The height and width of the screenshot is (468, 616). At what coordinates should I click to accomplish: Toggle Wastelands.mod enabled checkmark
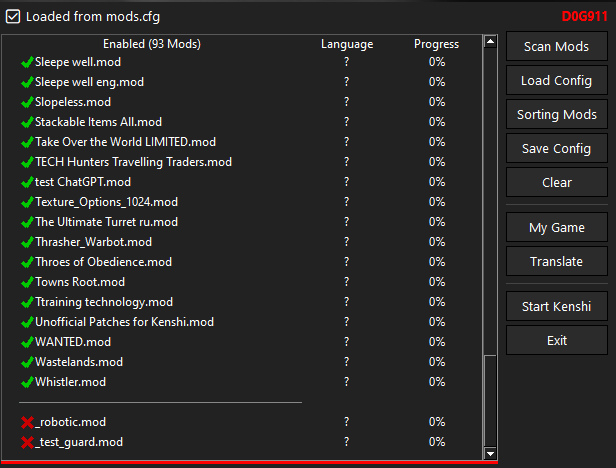pyautogui.click(x=27, y=362)
